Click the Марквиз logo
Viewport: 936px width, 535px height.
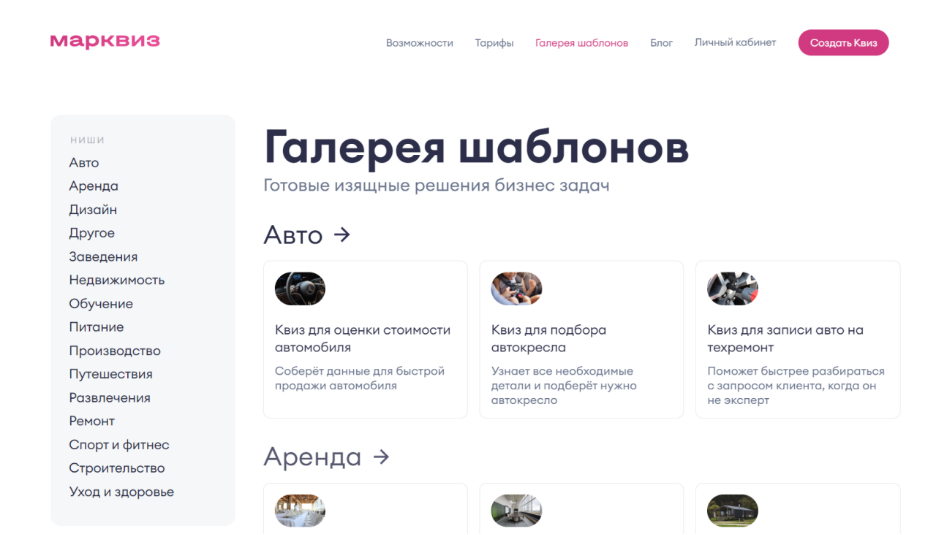pyautogui.click(x=105, y=41)
